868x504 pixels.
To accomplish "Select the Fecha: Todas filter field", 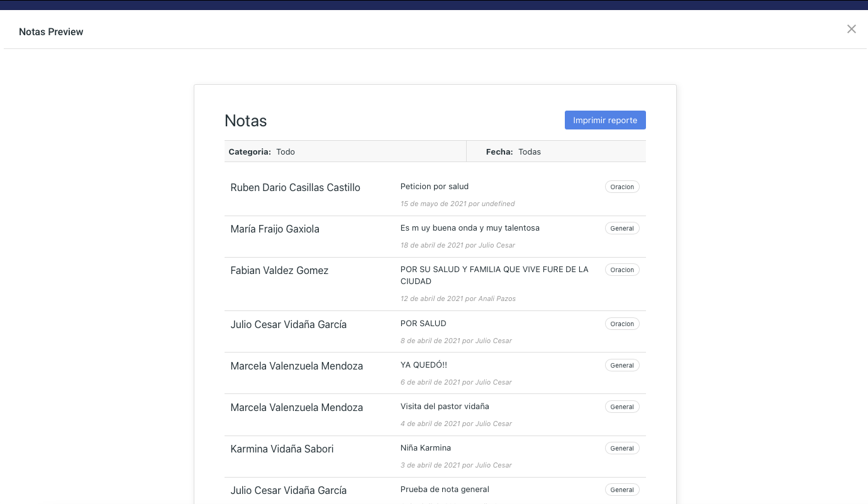I will point(556,151).
